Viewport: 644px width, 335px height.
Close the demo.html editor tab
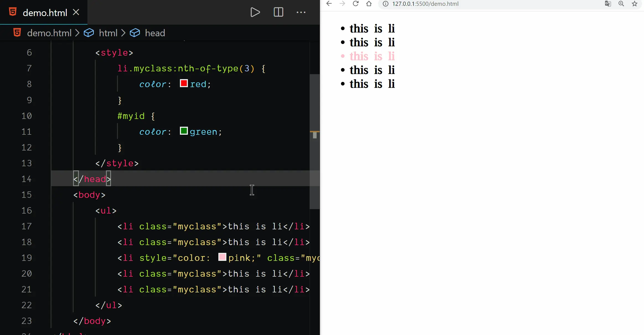(76, 12)
